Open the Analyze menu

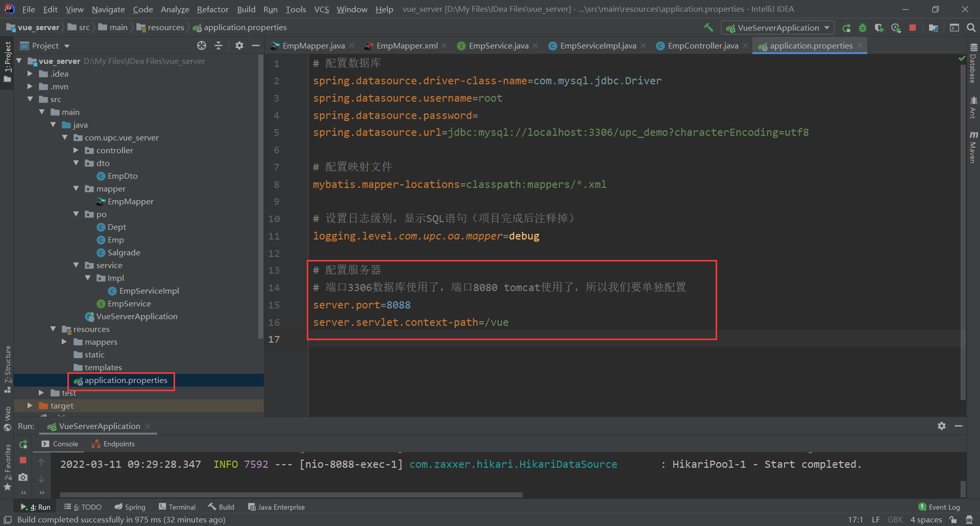click(175, 9)
